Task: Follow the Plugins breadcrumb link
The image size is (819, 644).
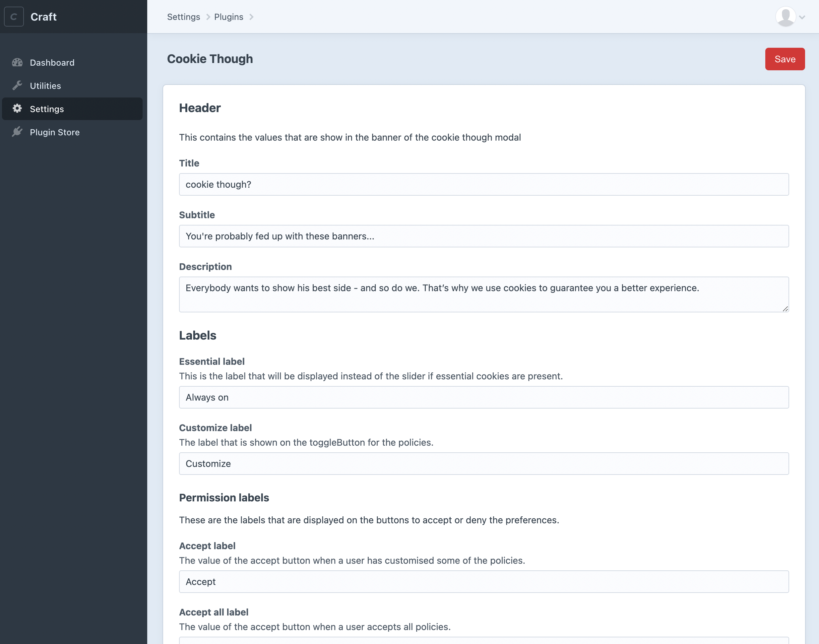Action: 228,17
